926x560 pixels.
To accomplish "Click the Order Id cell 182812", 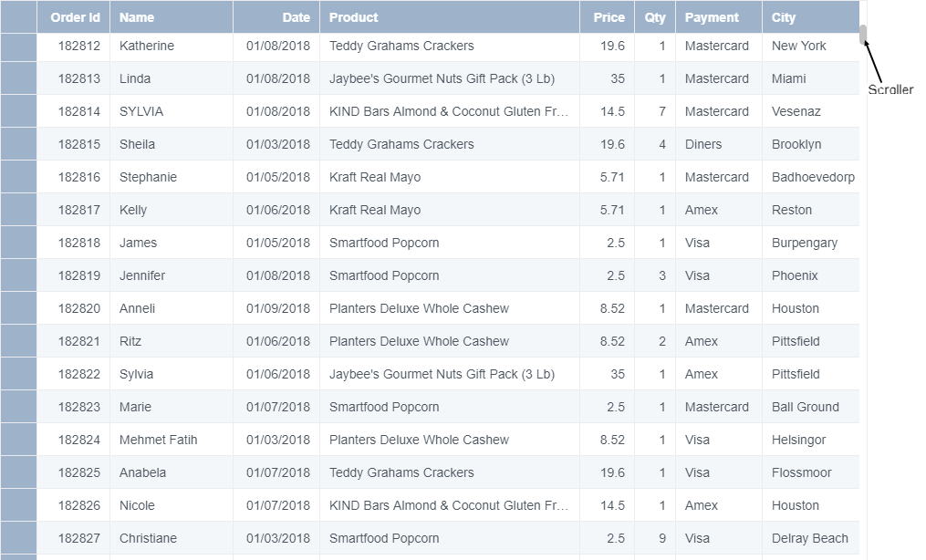I will pos(73,46).
